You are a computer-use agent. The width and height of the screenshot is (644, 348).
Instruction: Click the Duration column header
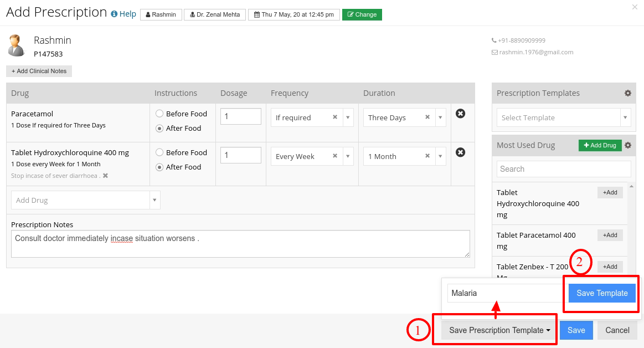click(379, 93)
